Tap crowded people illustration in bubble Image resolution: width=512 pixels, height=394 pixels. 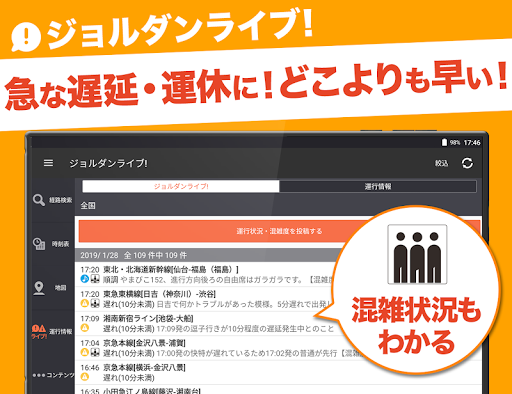pyautogui.click(x=417, y=254)
